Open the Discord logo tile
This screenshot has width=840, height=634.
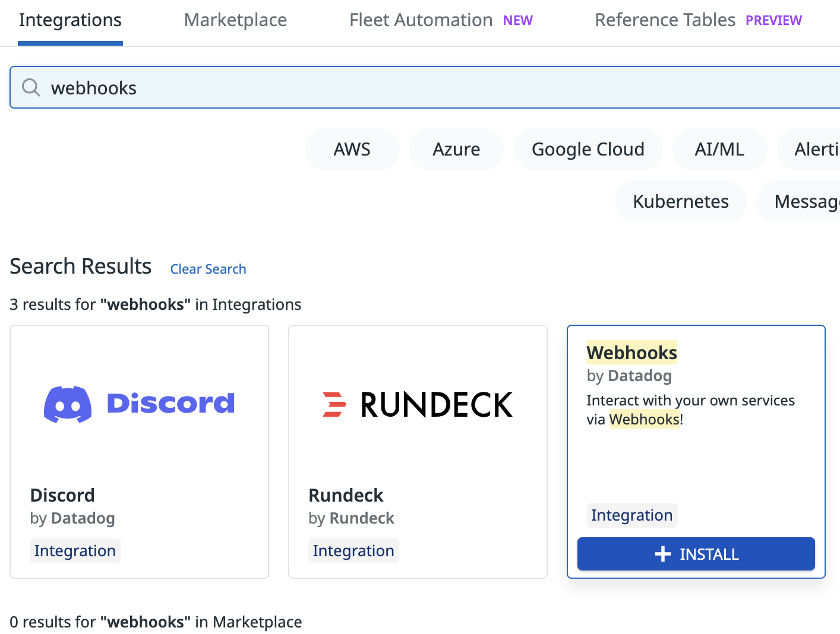coord(139,404)
